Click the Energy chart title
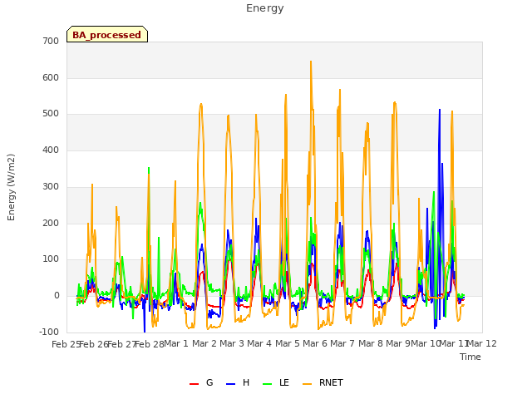Image resolution: width=532 pixels, height=399 pixels. 265,8
